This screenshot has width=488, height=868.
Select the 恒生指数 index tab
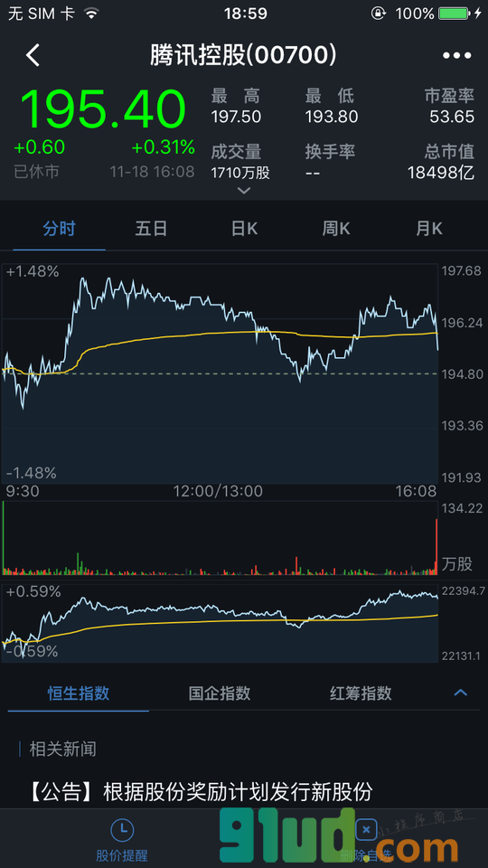[79, 693]
